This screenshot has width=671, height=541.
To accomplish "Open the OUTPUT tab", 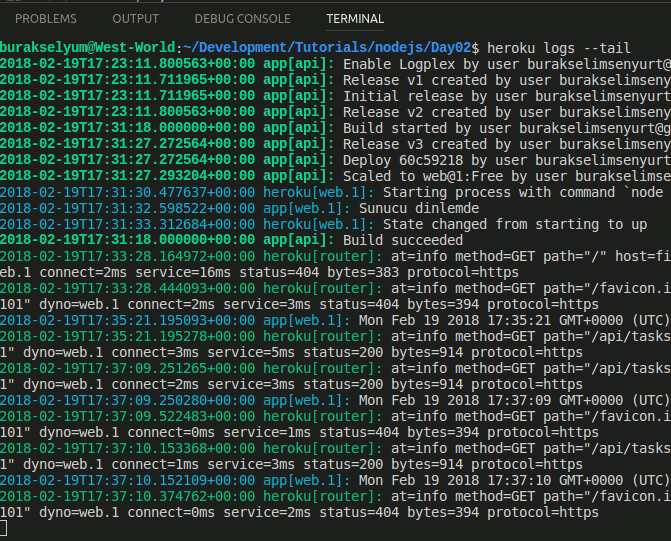I will [x=135, y=18].
